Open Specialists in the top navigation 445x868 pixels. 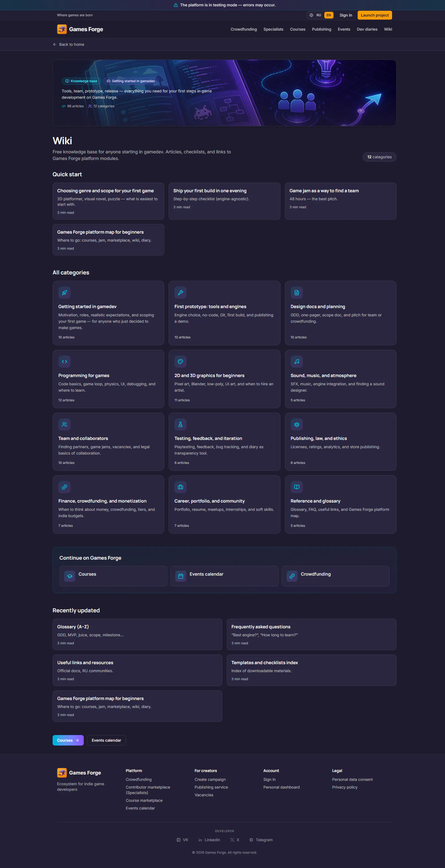click(x=273, y=29)
